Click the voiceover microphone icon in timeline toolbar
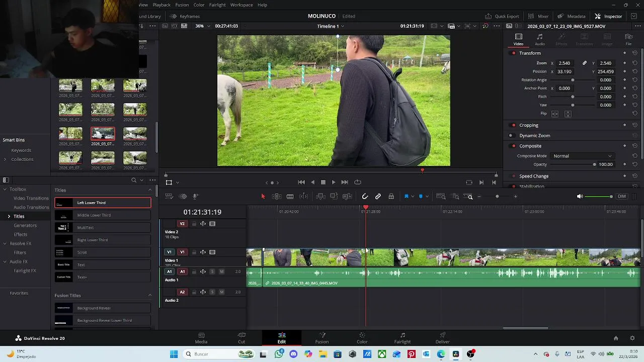This screenshot has height=362, width=644. click(x=195, y=197)
